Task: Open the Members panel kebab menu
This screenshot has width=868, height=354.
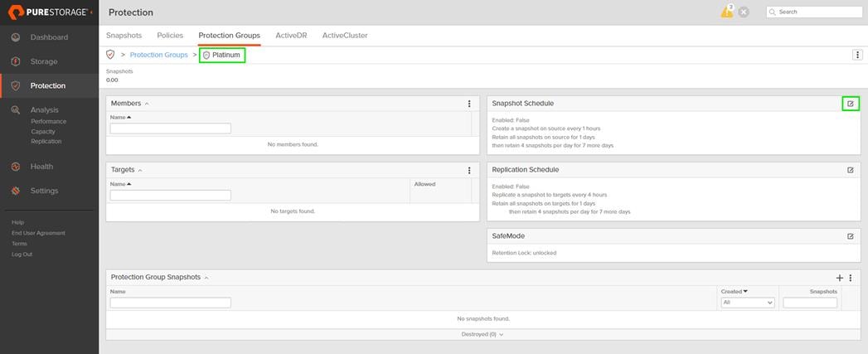Action: pyautogui.click(x=469, y=104)
